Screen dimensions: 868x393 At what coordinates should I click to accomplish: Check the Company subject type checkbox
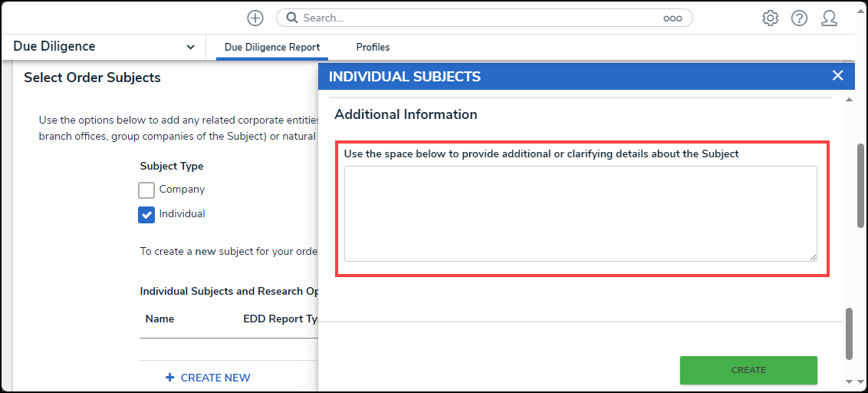[146, 190]
